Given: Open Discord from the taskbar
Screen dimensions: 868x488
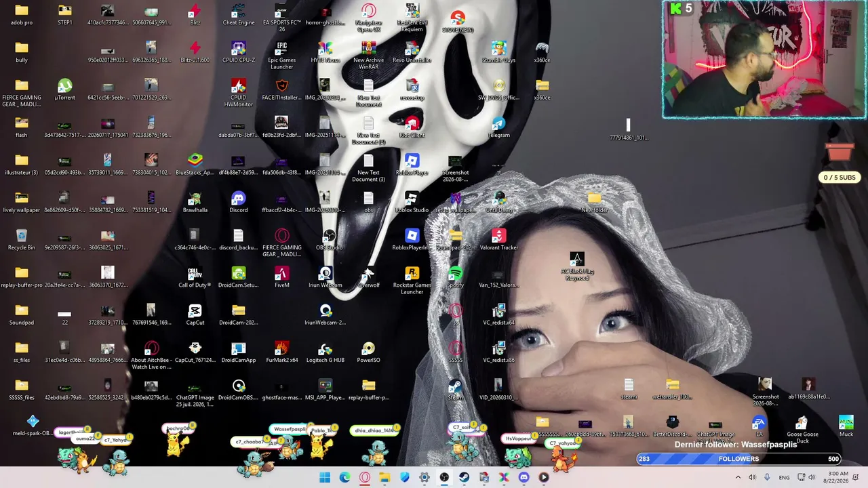Looking at the screenshot, I should pos(524,477).
